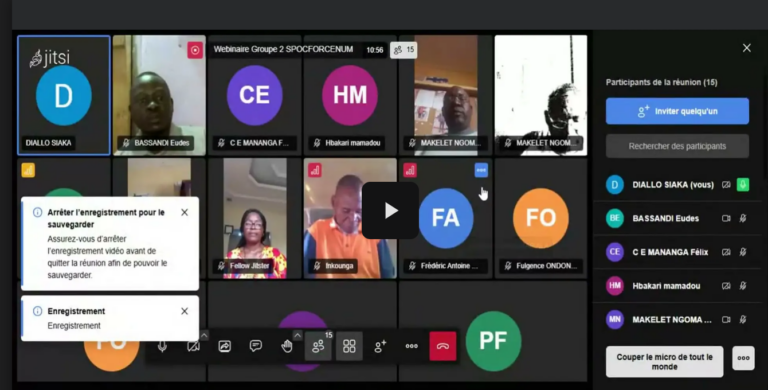Toggle the camera in the bottom toolbar
The height and width of the screenshot is (390, 768).
click(x=193, y=346)
